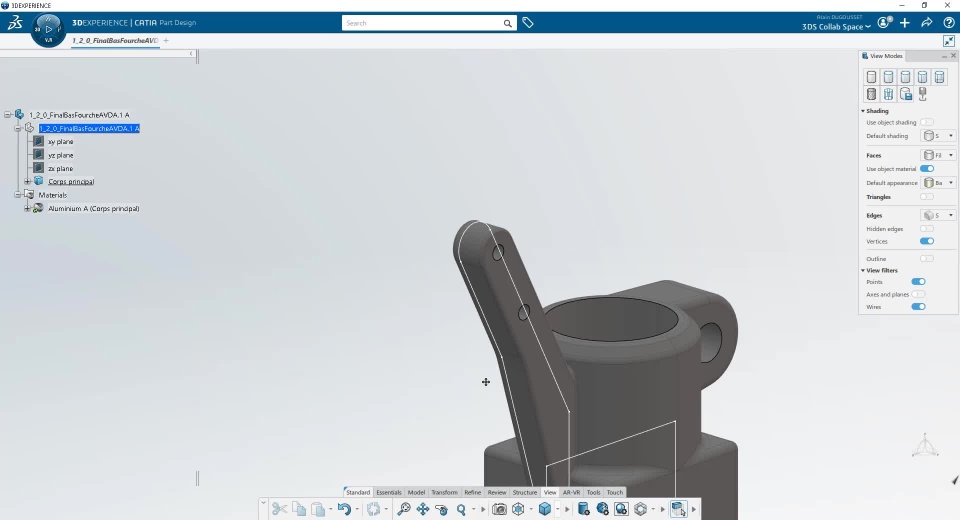Image resolution: width=960 pixels, height=520 pixels.
Task: Toggle Use object shading switch
Action: tap(927, 122)
